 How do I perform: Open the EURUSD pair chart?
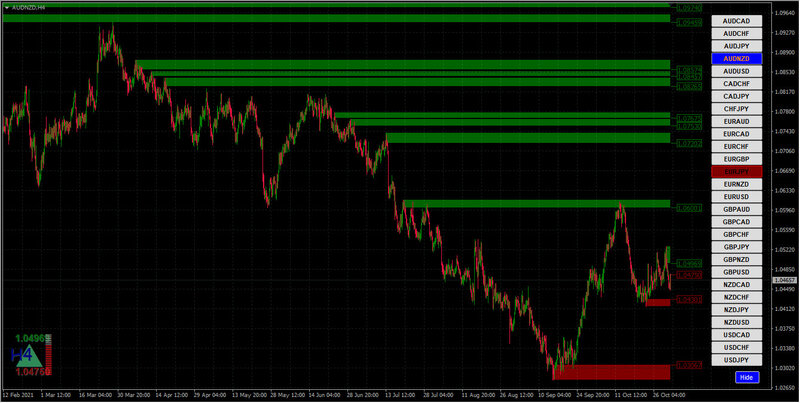(x=736, y=197)
